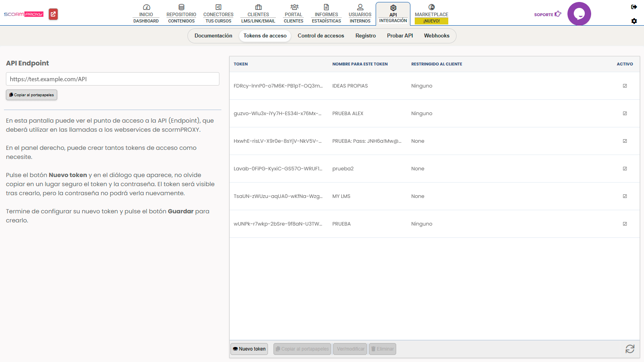Toggle Activo checkbox for wUNPk token row

[625, 224]
